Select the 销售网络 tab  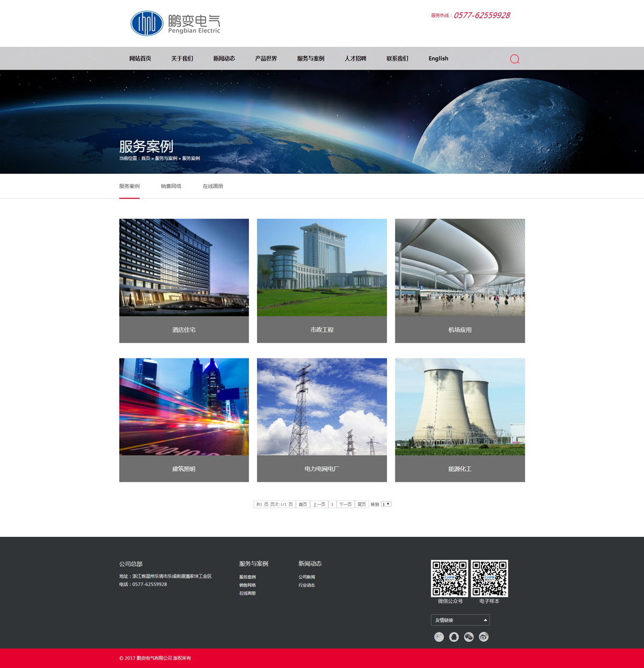click(x=171, y=186)
